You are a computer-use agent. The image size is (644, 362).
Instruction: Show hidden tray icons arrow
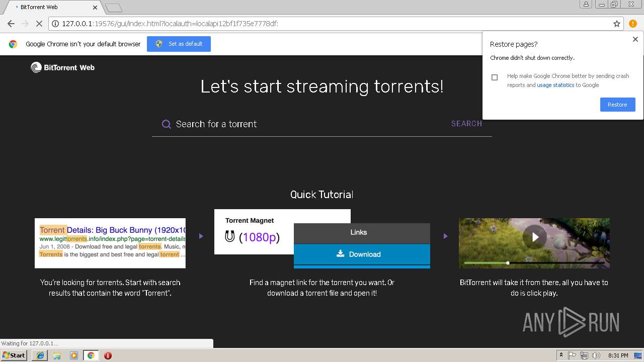tap(561, 355)
